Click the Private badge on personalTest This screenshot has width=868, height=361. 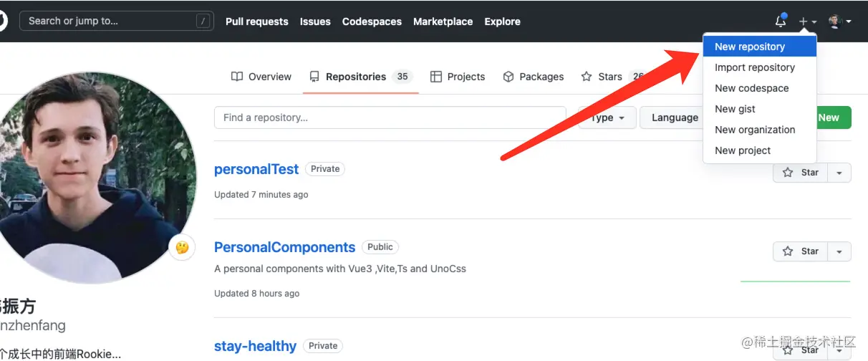click(325, 169)
